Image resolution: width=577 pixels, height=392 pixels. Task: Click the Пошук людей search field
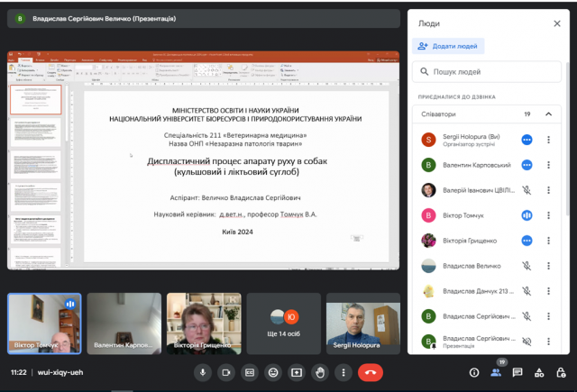487,72
